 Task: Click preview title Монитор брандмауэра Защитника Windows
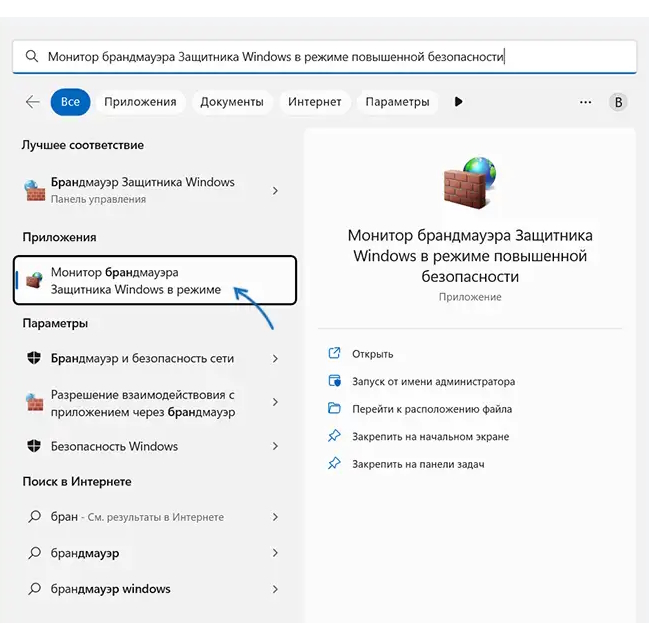(x=470, y=256)
